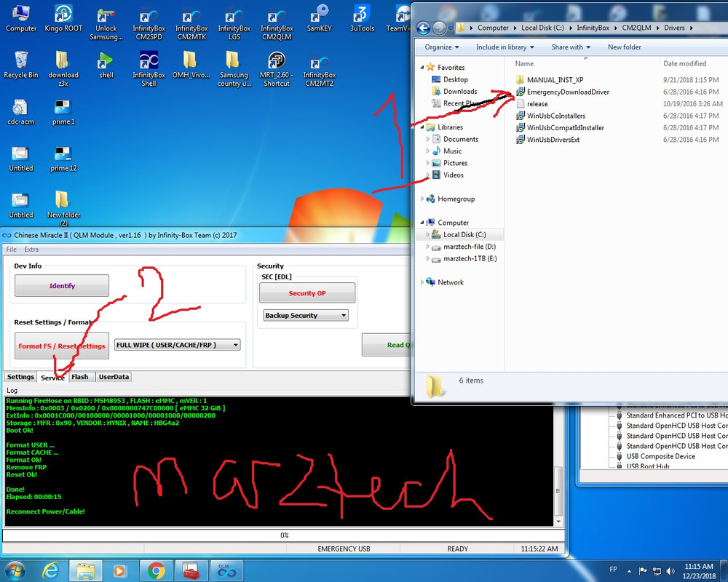728x582 pixels.
Task: Expand the marztech-file (D:) drive node
Action: coord(427,247)
